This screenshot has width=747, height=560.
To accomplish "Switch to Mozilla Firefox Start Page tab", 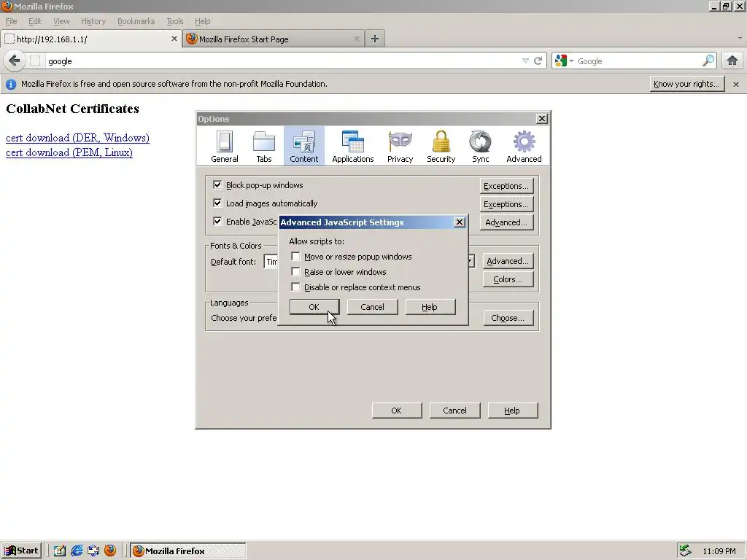I will [274, 39].
